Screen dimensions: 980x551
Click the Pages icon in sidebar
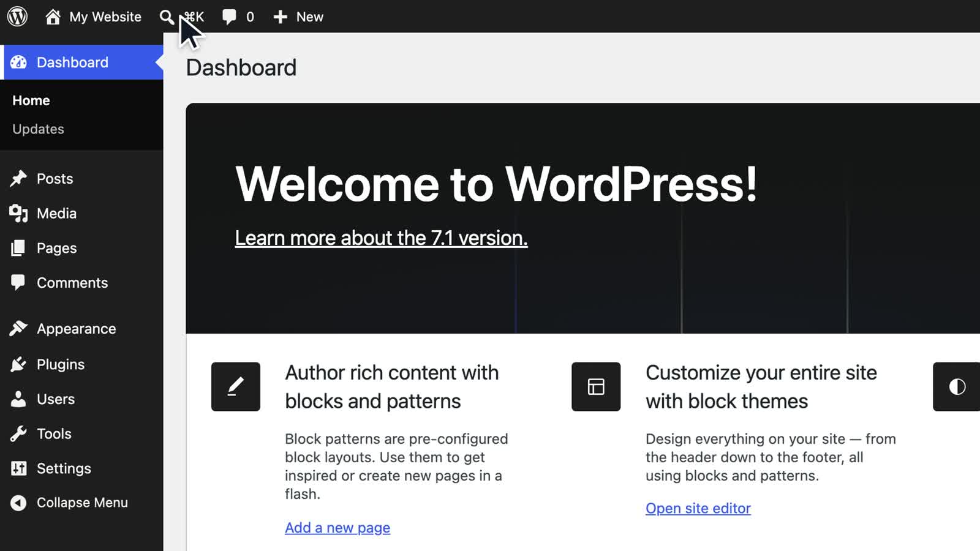pyautogui.click(x=18, y=248)
